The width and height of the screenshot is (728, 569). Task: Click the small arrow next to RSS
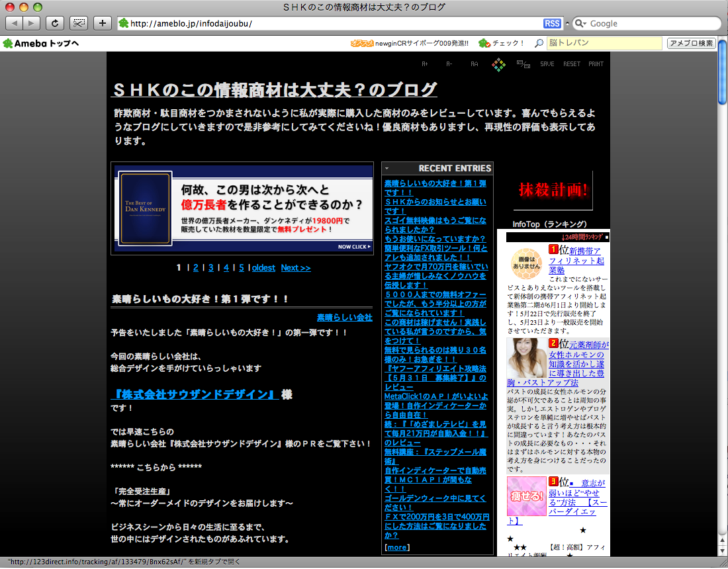coord(567,23)
